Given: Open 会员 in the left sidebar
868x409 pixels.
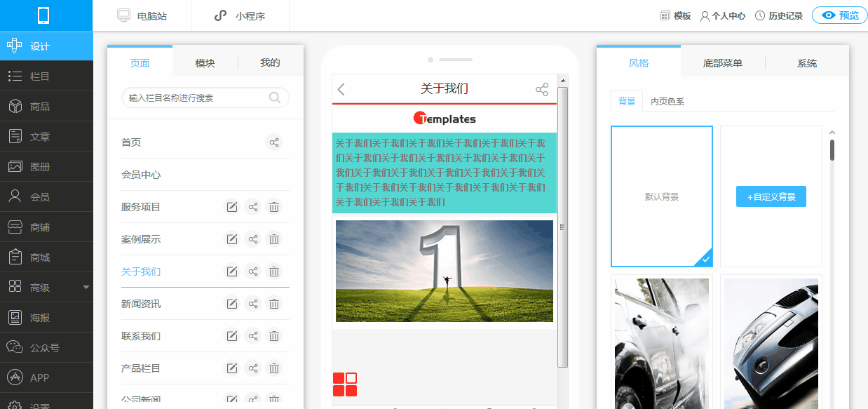Looking at the screenshot, I should [46, 197].
